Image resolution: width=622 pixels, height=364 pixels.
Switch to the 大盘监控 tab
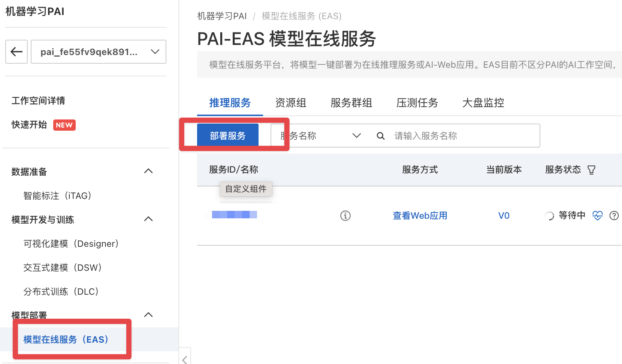point(483,103)
